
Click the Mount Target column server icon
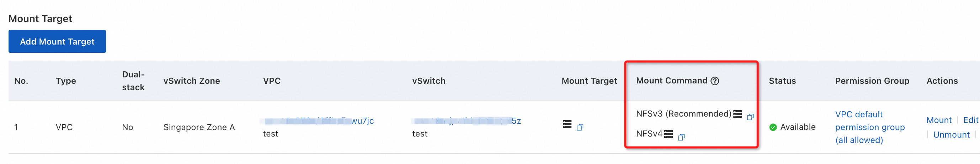[x=567, y=124]
